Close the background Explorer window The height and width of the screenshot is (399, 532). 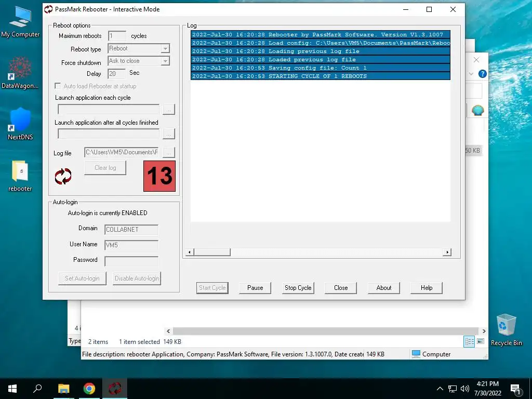tap(476, 60)
